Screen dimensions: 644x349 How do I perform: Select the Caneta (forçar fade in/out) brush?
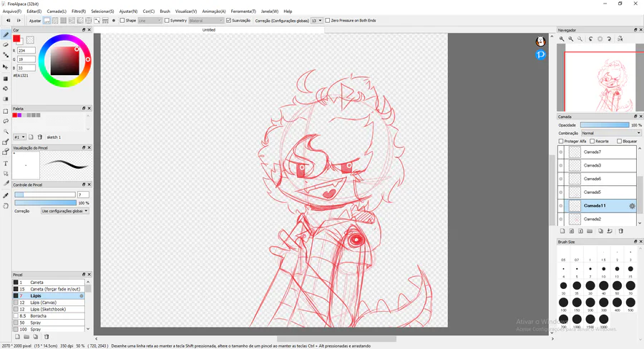tap(49, 289)
